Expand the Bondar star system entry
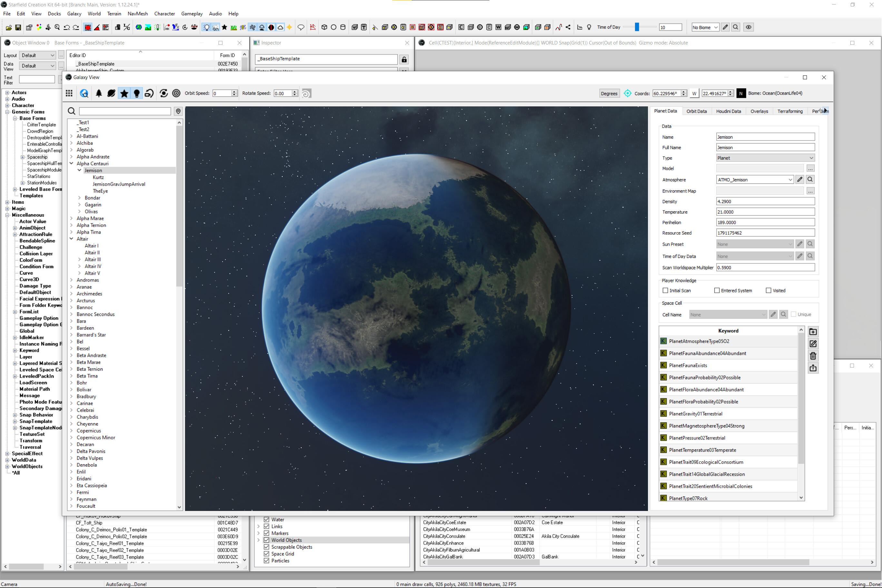The width and height of the screenshot is (882, 588). pyautogui.click(x=79, y=198)
